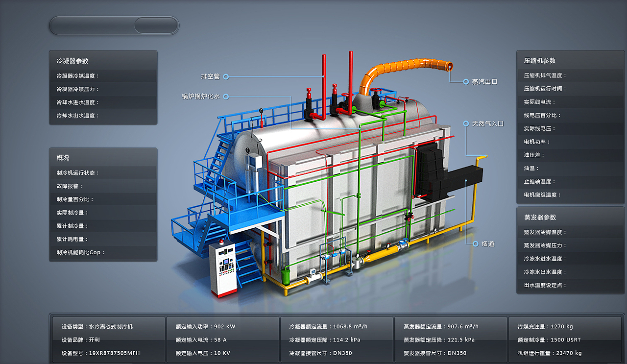
Task: Open the 压缩机参数 panel header
Action: [570, 60]
